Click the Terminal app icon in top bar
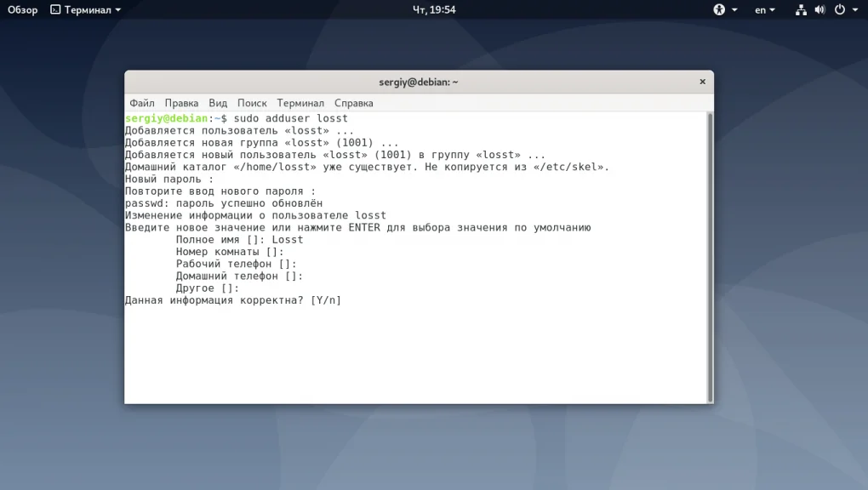This screenshot has height=490, width=868. tap(54, 9)
